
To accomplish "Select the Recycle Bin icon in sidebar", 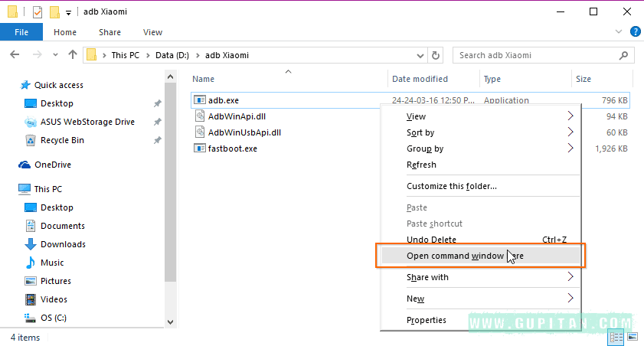I will (31, 140).
